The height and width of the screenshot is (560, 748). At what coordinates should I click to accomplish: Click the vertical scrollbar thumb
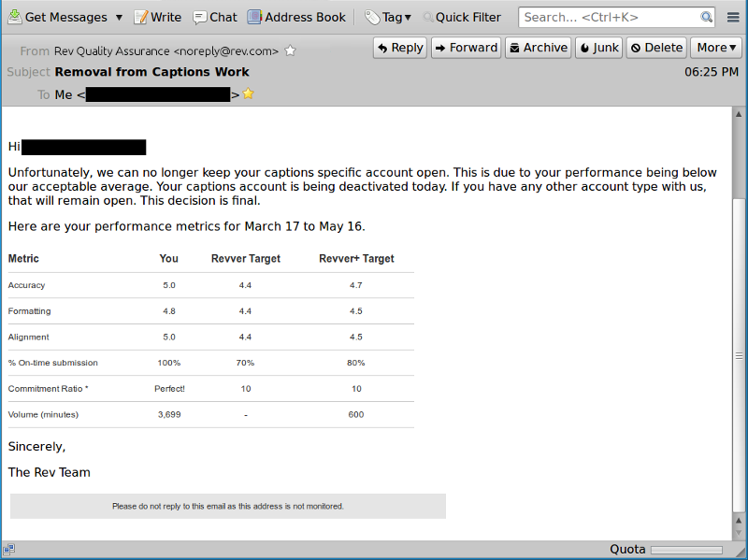click(x=739, y=355)
